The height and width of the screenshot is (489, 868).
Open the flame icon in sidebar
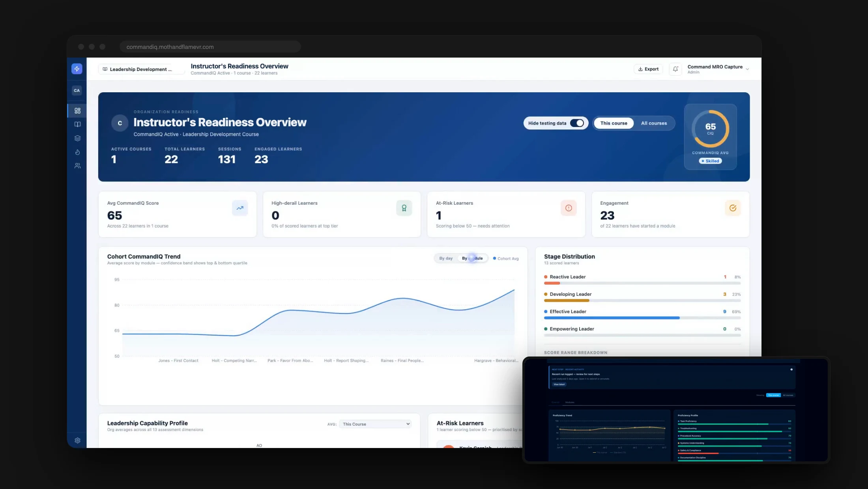(x=77, y=152)
